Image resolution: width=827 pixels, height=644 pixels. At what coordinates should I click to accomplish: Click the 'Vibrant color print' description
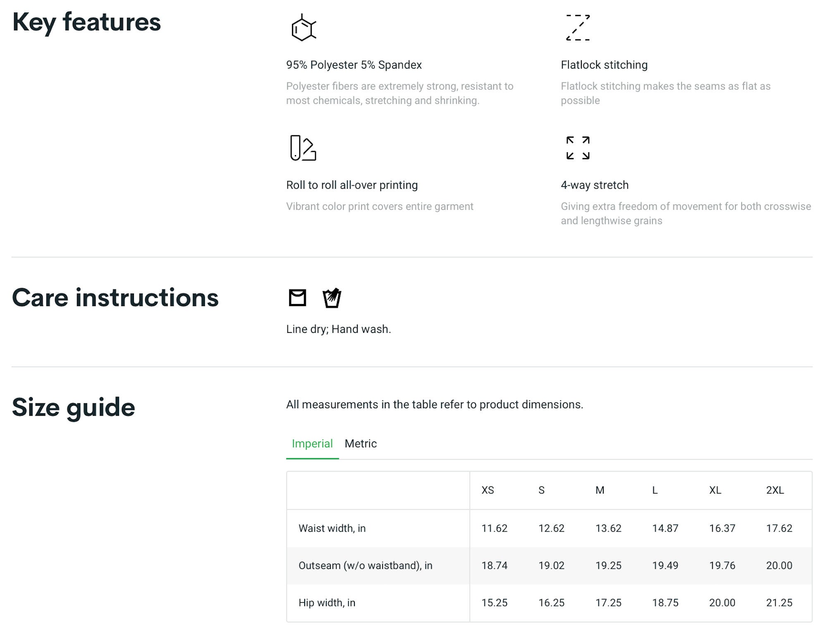click(380, 206)
